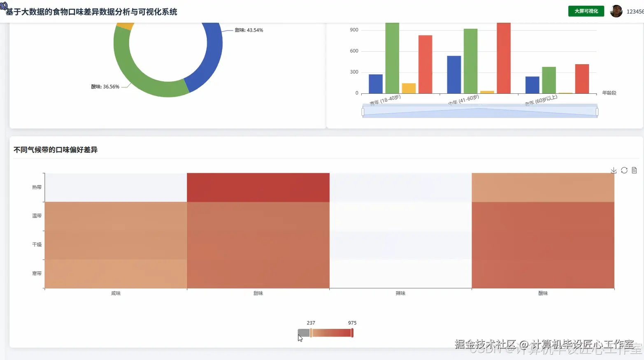Click the 青年 (18-40岁) axis label
The image size is (644, 360).
(x=385, y=100)
